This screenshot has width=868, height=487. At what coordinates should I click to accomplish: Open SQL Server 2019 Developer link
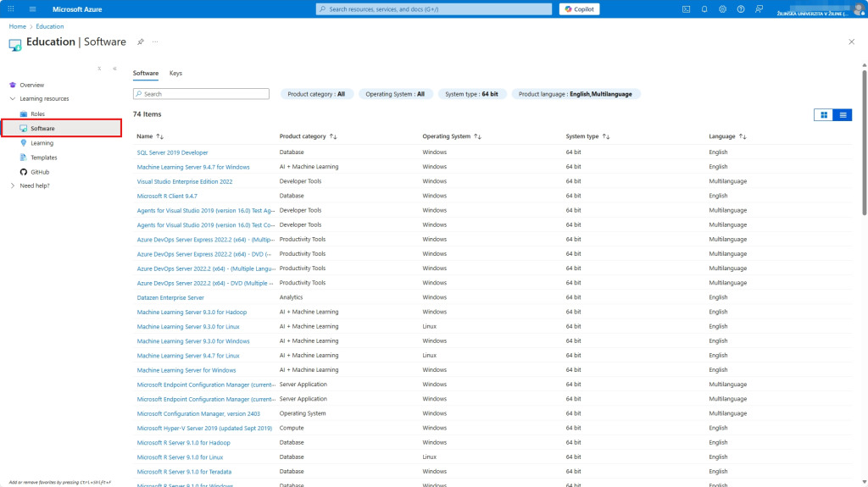coord(172,152)
